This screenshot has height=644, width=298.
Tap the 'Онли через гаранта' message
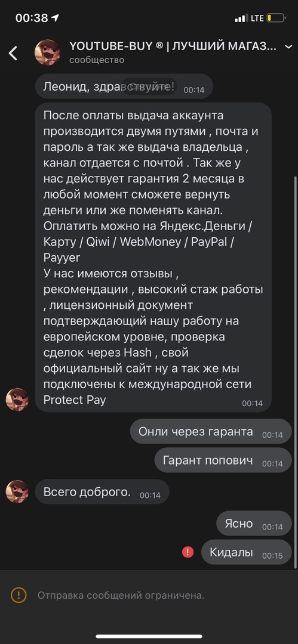pyautogui.click(x=211, y=432)
